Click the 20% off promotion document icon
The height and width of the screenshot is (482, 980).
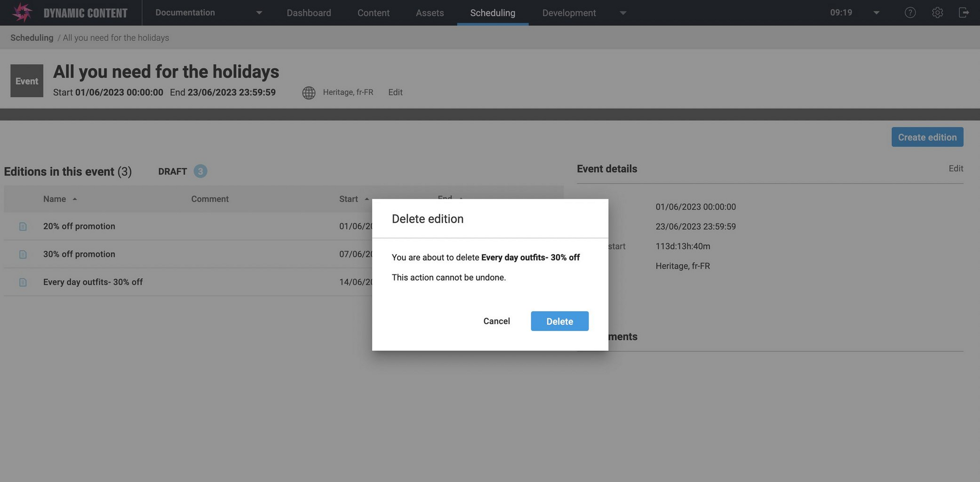point(23,227)
